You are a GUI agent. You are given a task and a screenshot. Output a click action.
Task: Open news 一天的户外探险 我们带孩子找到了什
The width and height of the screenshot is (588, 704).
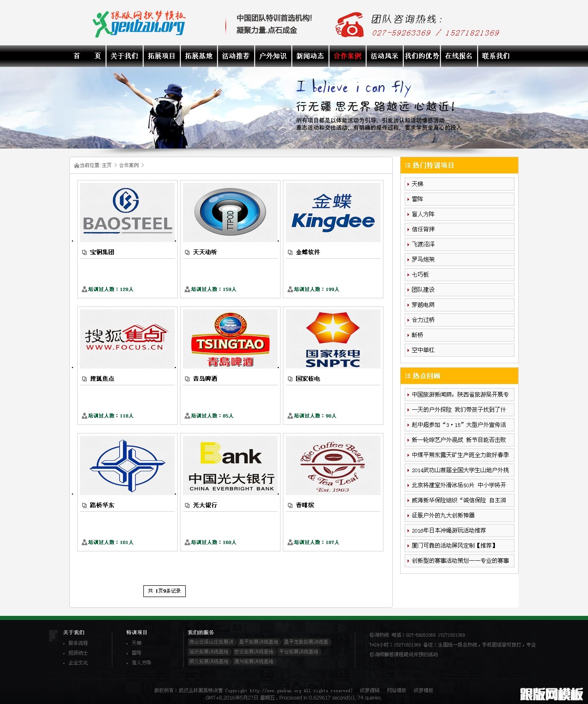(x=459, y=410)
